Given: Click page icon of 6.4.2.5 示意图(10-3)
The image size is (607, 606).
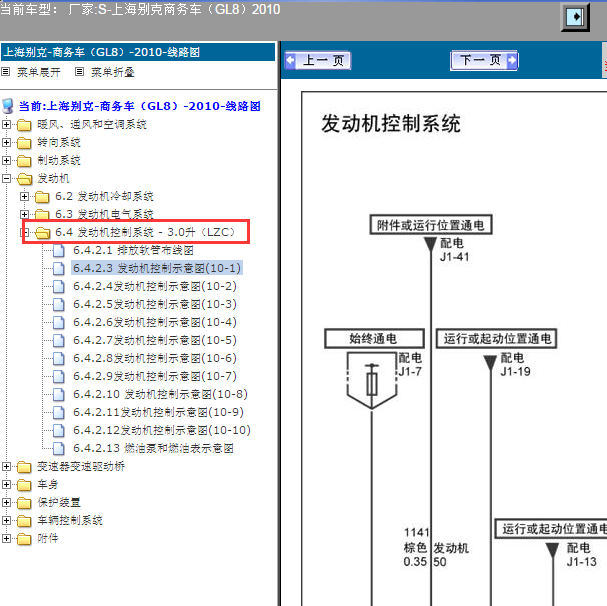Looking at the screenshot, I should [58, 304].
